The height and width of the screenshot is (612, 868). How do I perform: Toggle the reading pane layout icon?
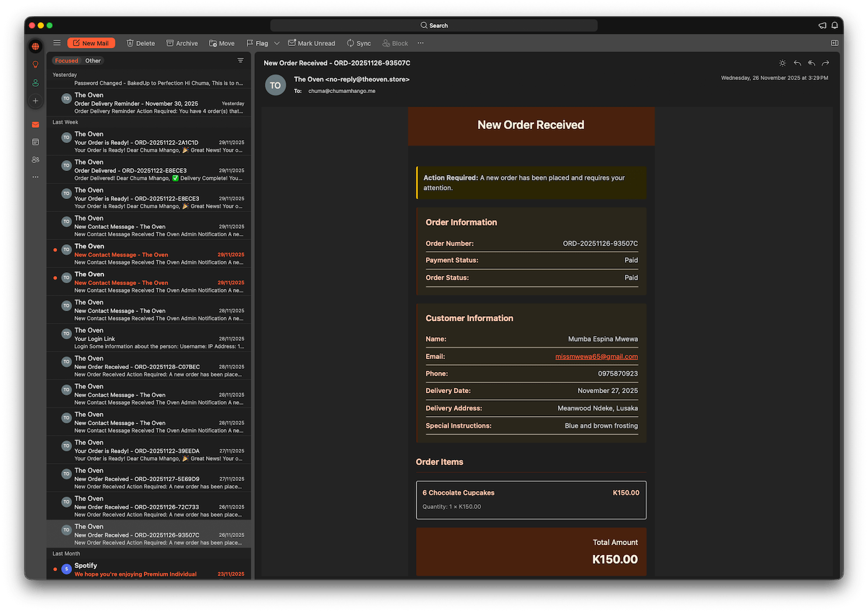point(835,43)
